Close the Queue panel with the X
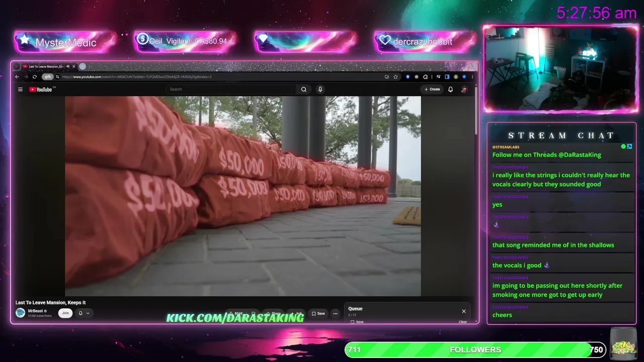 [464, 311]
